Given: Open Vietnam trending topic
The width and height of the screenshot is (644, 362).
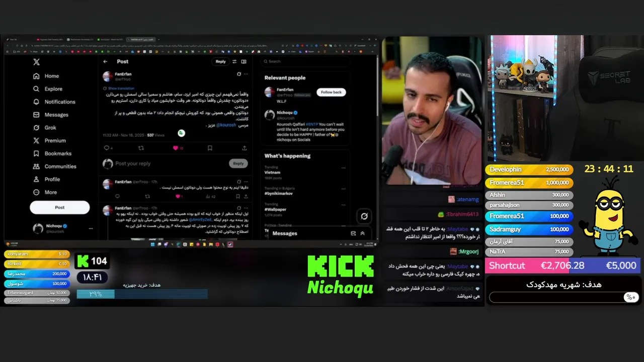Looking at the screenshot, I should (x=273, y=172).
